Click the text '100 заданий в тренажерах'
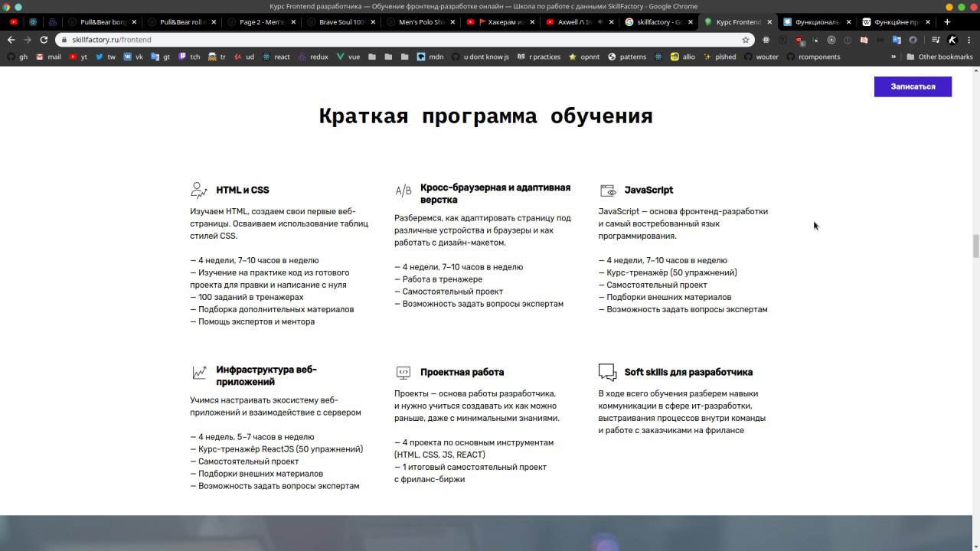 coord(250,297)
